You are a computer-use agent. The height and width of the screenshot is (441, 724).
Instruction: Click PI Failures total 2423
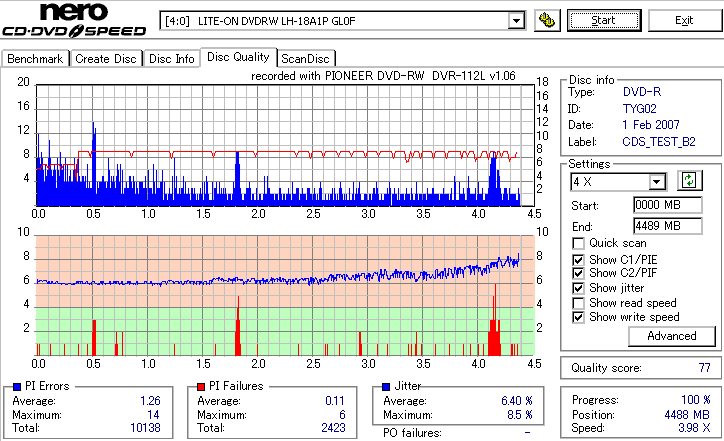(x=333, y=428)
